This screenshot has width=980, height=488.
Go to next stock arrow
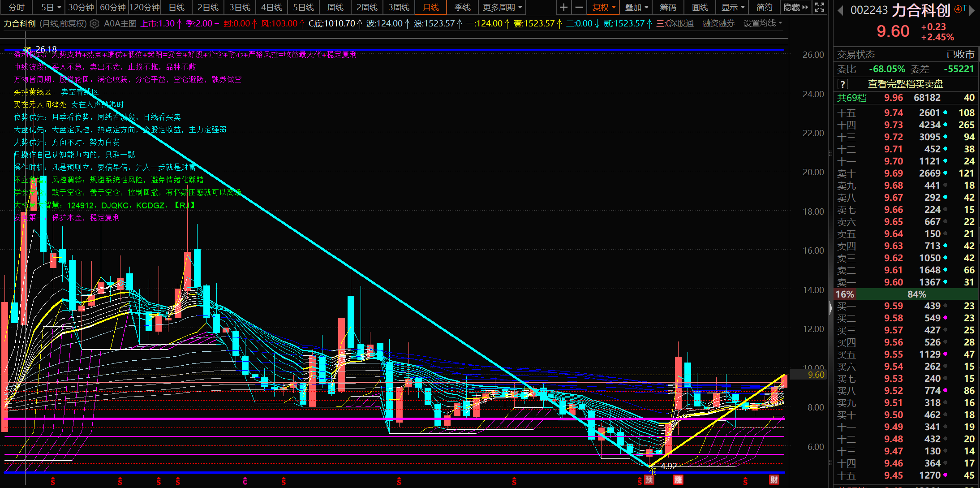(971, 10)
